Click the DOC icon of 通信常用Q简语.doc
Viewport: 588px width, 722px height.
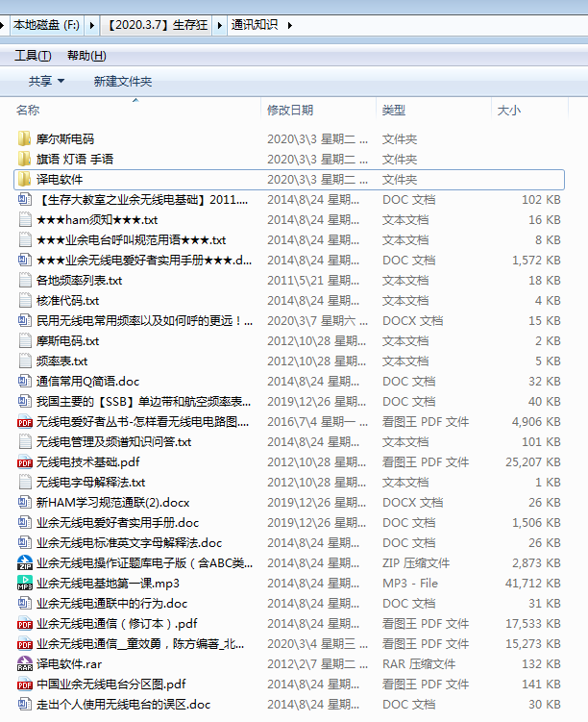point(24,382)
